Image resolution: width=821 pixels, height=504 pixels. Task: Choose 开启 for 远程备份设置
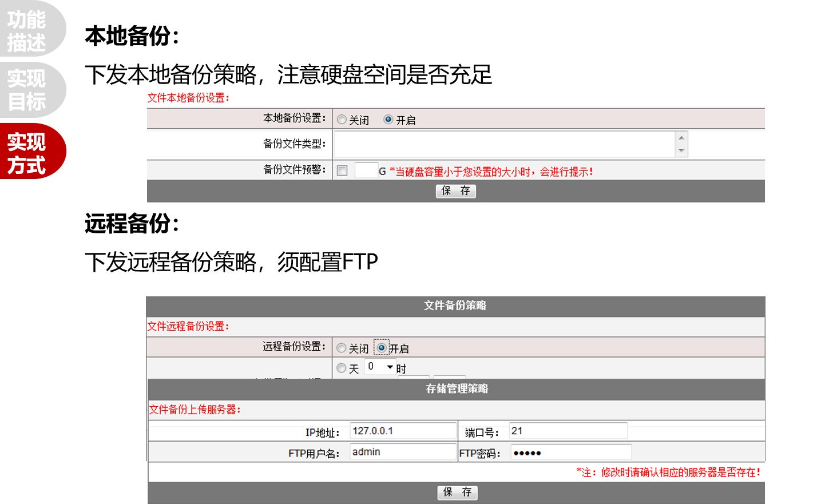382,348
